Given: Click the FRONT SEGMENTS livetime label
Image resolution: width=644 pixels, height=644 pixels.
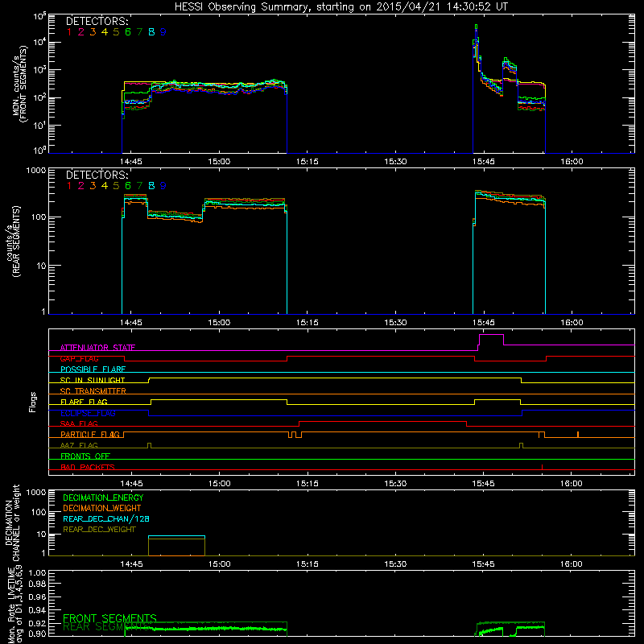Looking at the screenshot, I should [109, 618].
